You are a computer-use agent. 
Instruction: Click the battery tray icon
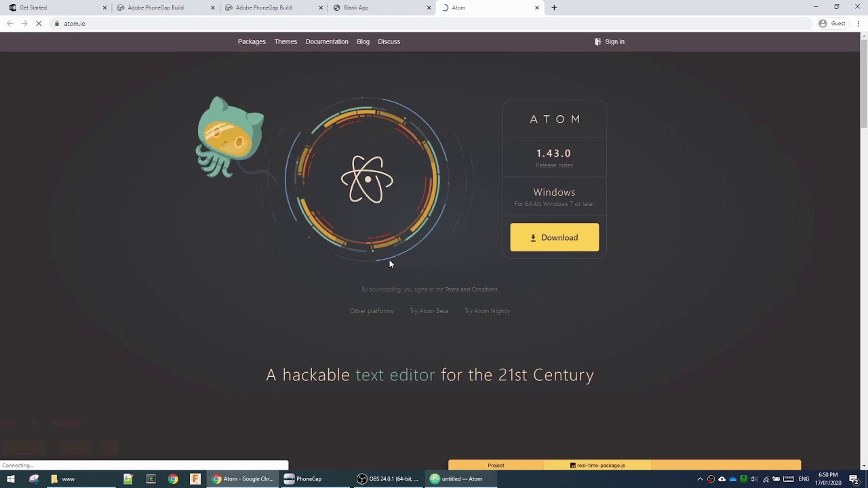[776, 479]
